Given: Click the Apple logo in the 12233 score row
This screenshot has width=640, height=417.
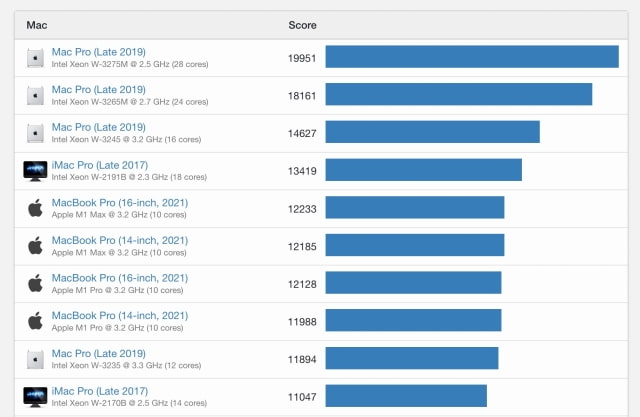Looking at the screenshot, I should click(35, 208).
